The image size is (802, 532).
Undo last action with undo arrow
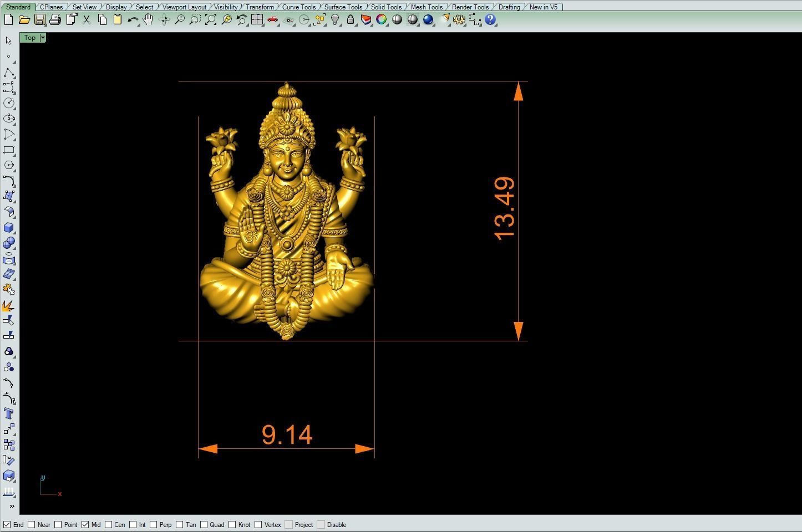(x=133, y=19)
